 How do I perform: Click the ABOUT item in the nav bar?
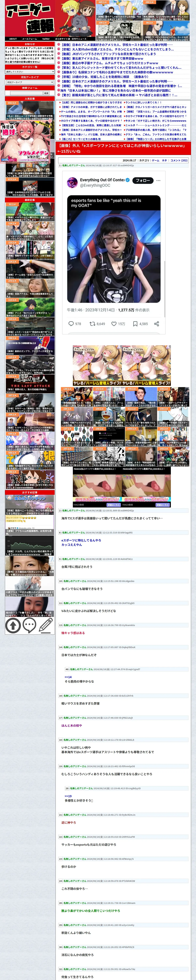coord(13,39)
